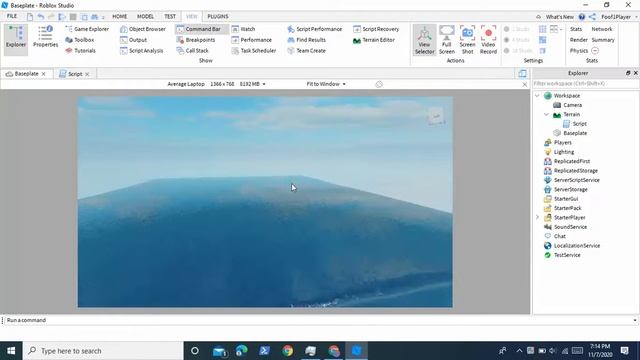The width and height of the screenshot is (640, 360).
Task: Select ServerScriptService in the Explorer
Action: [x=572, y=180]
